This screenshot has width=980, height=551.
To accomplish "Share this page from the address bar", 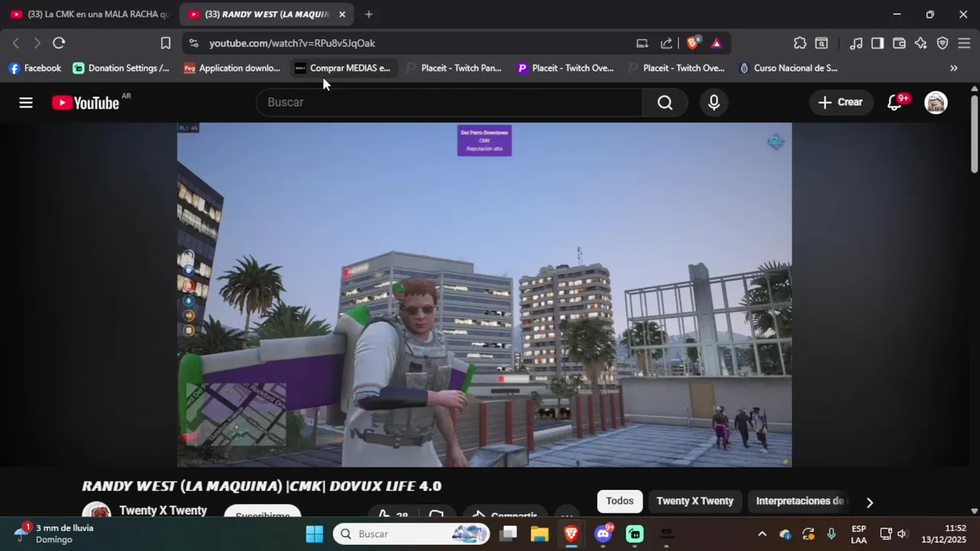I will click(x=666, y=43).
